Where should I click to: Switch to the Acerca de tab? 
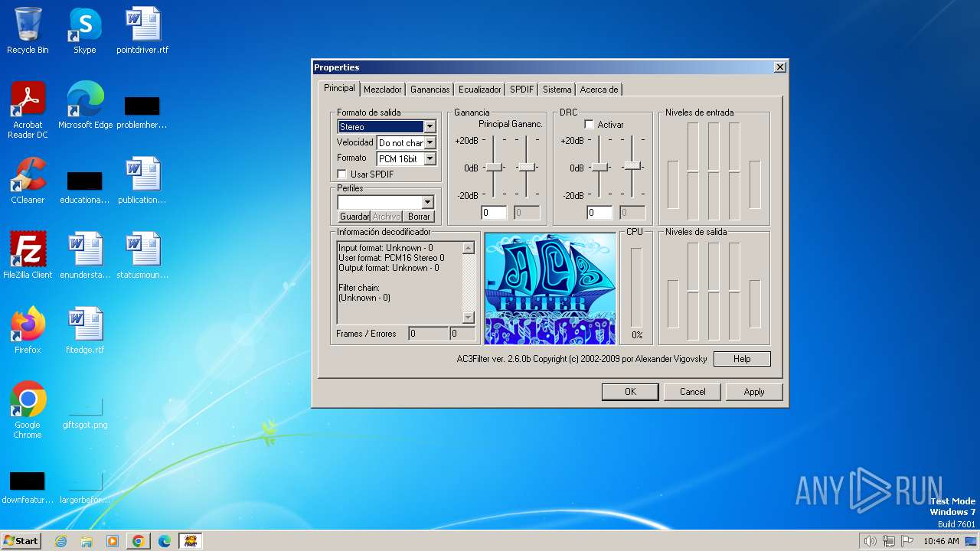599,90
